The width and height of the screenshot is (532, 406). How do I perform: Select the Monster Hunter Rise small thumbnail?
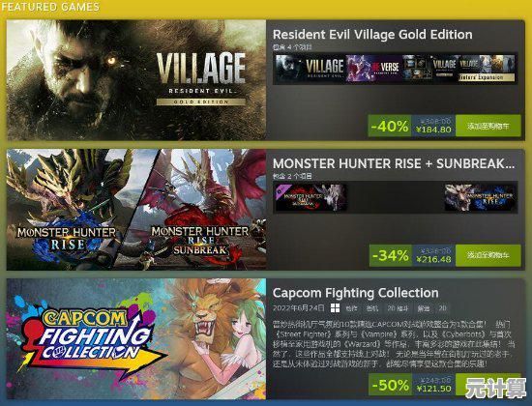480,197
